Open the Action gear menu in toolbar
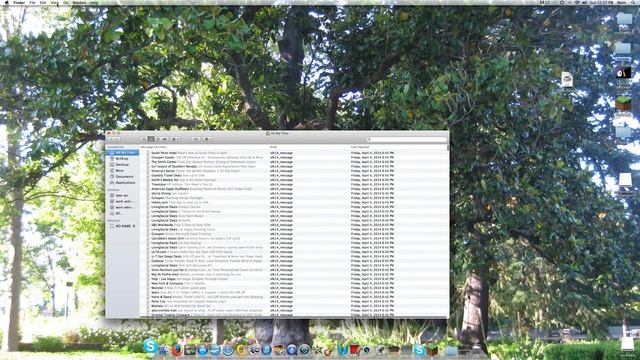This screenshot has height=360, width=640. tap(208, 139)
